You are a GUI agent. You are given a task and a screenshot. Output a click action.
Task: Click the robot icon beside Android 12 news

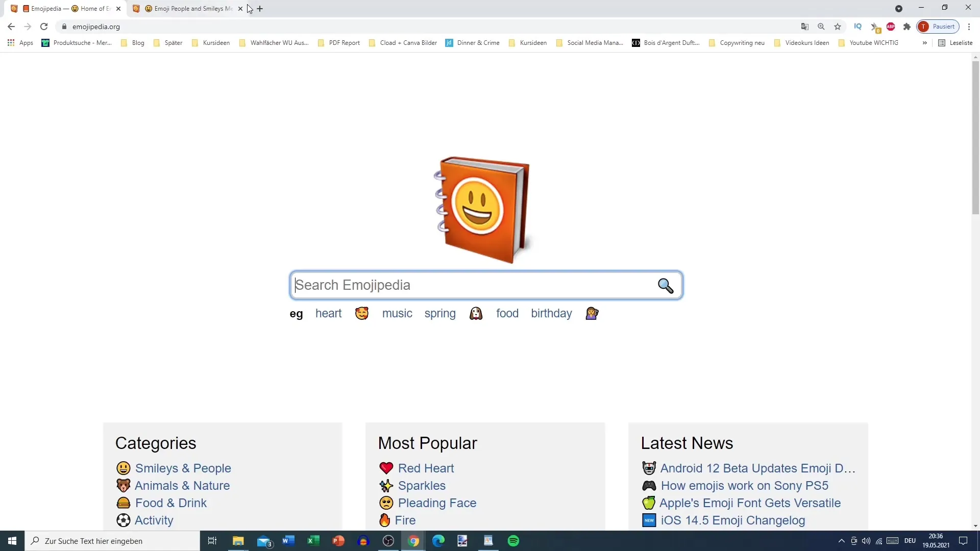pos(649,468)
